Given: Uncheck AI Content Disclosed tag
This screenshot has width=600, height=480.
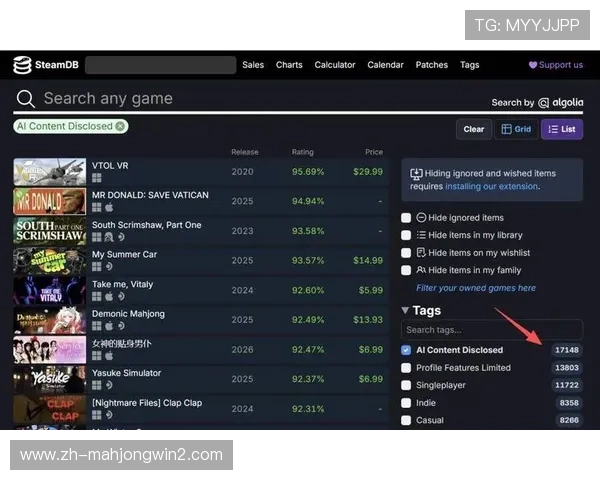Looking at the screenshot, I should point(406,351).
